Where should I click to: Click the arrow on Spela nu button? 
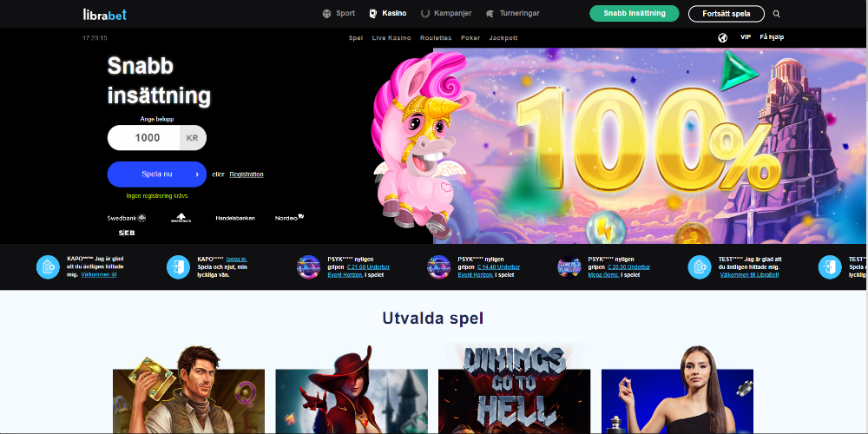[196, 174]
